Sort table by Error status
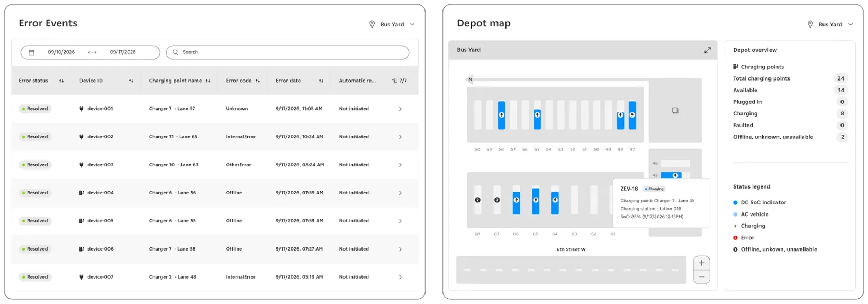The image size is (868, 304). pyautogui.click(x=61, y=81)
